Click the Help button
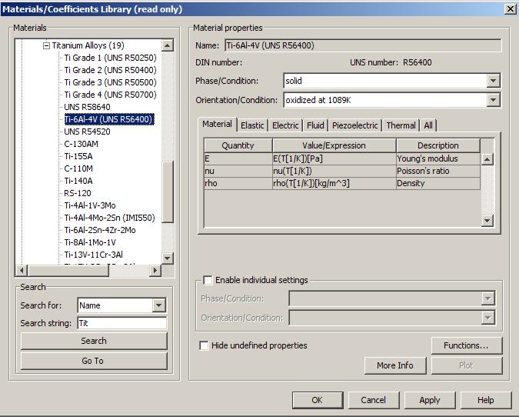Image resolution: width=519 pixels, height=420 pixels. pyautogui.click(x=486, y=400)
